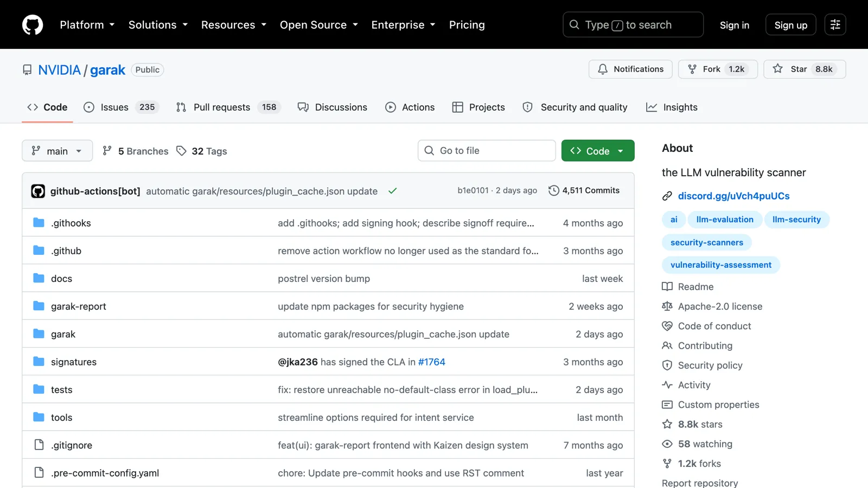Screen dimensions: 868x488
Task: Open the garak-report folder
Action: point(78,306)
